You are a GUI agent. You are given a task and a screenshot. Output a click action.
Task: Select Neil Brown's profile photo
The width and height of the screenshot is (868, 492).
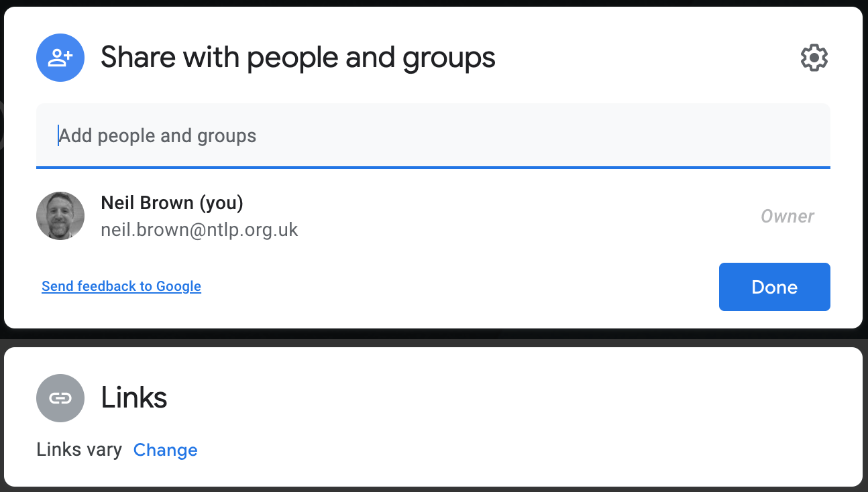point(60,216)
